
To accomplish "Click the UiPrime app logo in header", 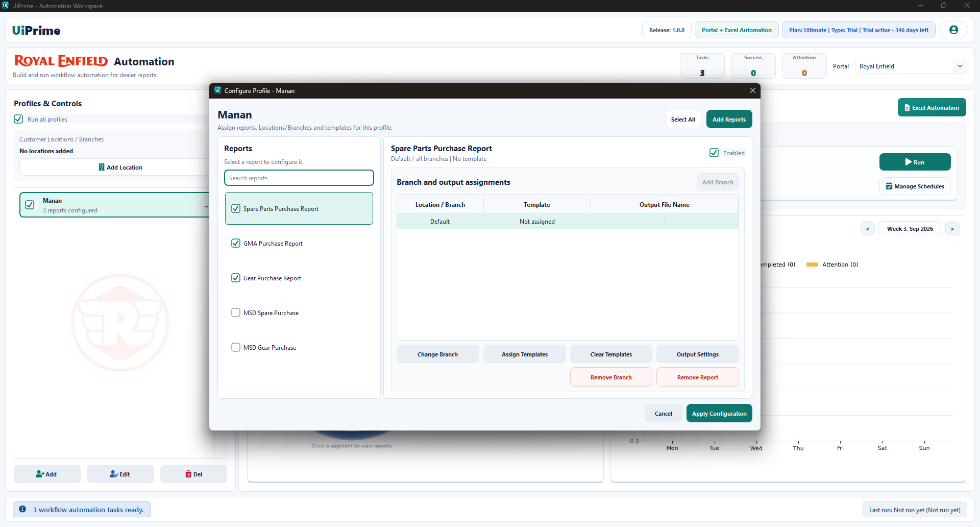I will point(36,30).
